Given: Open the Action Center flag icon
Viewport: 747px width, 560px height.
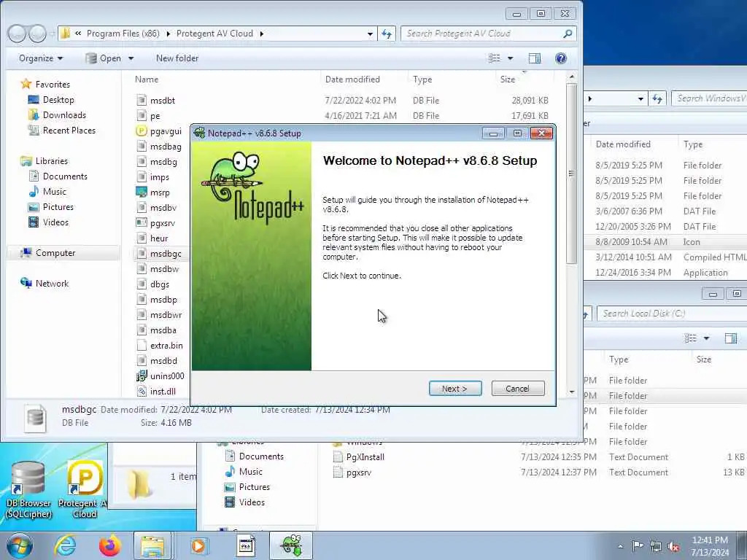Looking at the screenshot, I should [638, 546].
